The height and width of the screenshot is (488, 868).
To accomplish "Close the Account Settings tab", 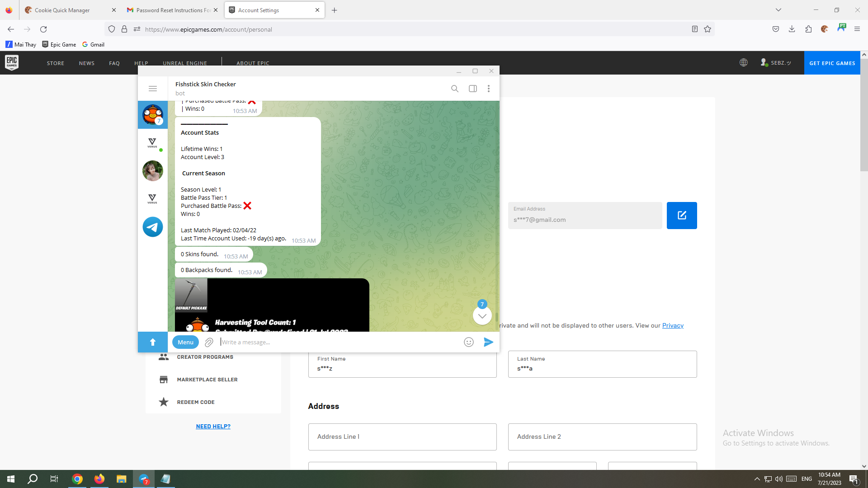I will tap(317, 10).
